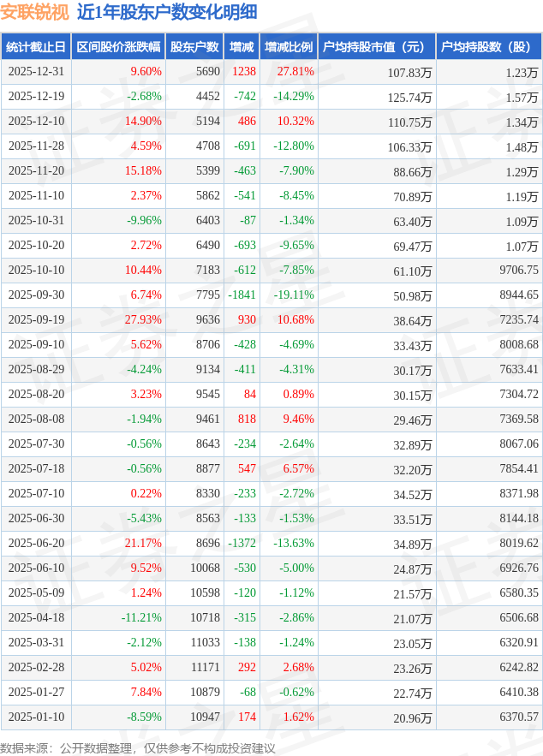Select the 2025-12-31 date cell

click(x=36, y=72)
